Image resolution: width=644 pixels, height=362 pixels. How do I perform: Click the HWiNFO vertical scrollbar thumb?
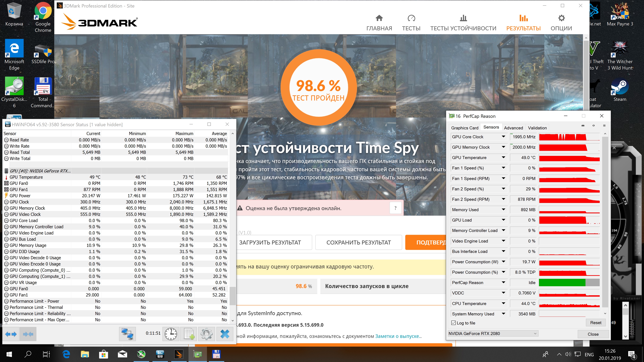tap(232, 296)
